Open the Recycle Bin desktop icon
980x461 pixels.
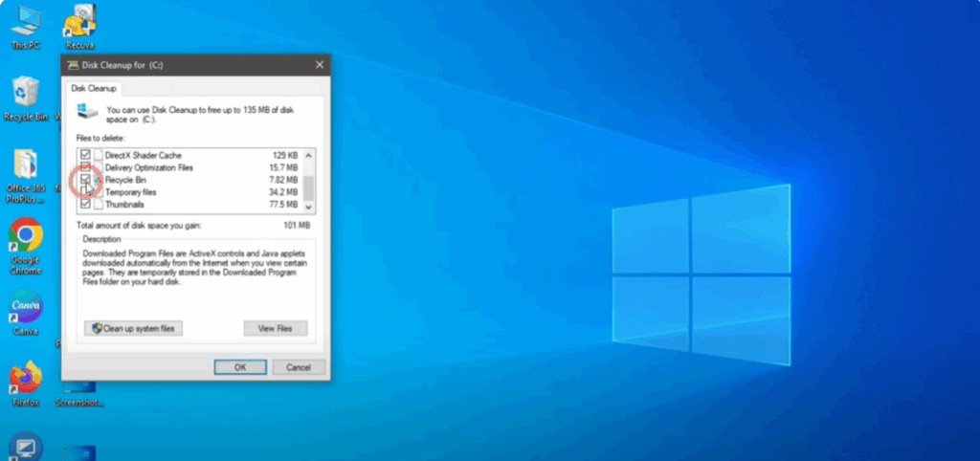point(26,99)
